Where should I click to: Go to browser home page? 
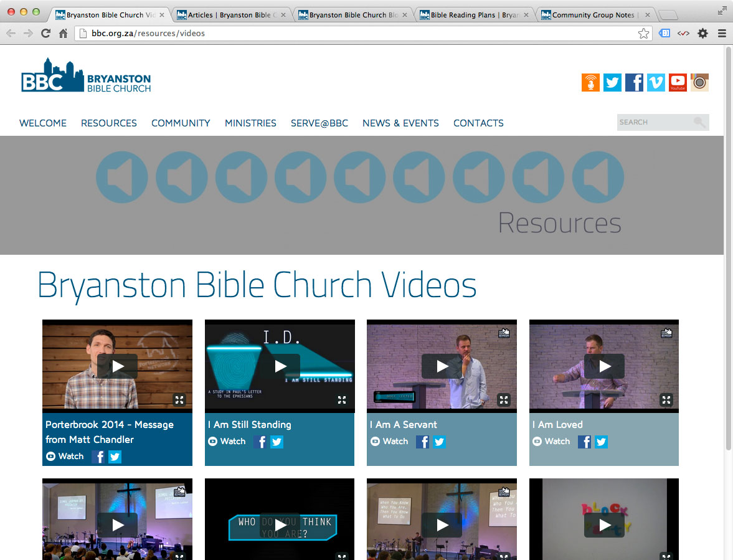[x=63, y=33]
